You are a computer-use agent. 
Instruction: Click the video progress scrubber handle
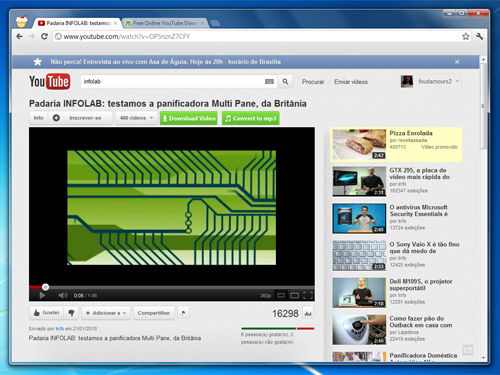pyautogui.click(x=45, y=287)
